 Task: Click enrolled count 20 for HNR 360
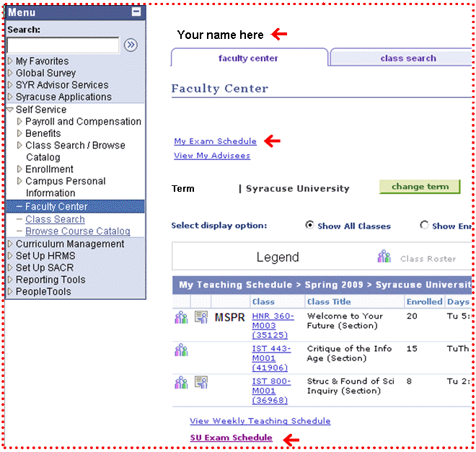tap(412, 316)
